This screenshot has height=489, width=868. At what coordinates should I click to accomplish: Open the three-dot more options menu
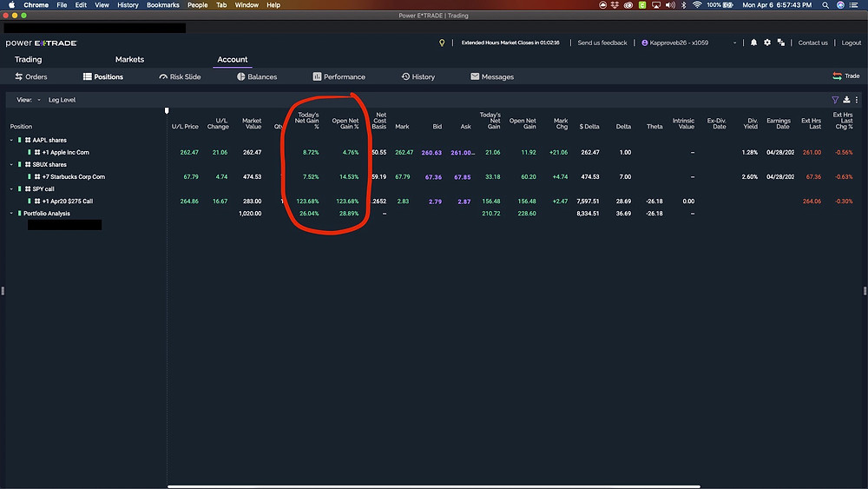click(857, 100)
